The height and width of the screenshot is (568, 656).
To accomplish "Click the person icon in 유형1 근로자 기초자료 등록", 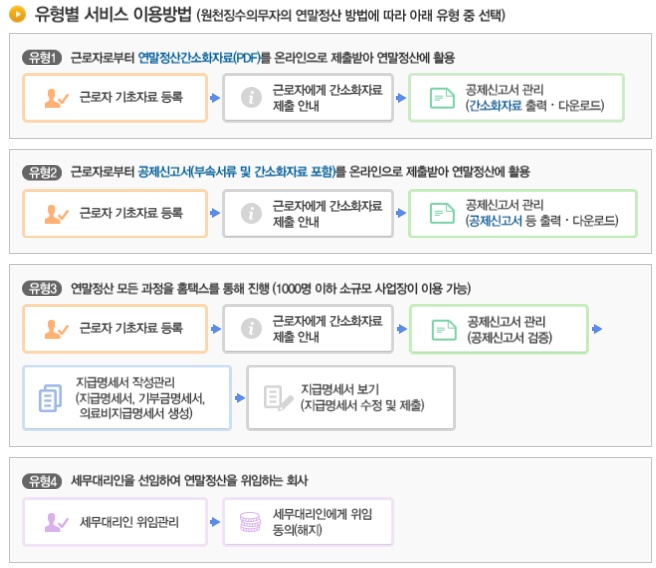I will point(56,98).
